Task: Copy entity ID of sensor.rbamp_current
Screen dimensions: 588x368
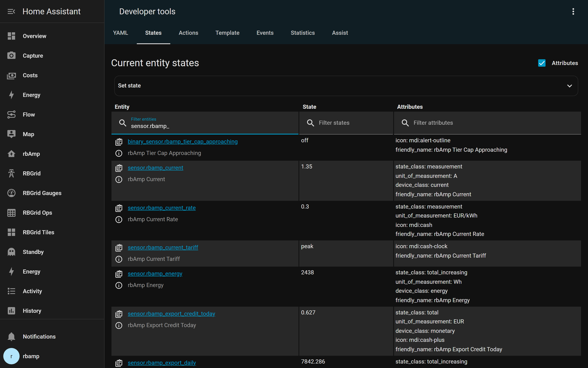Action: tap(119, 168)
